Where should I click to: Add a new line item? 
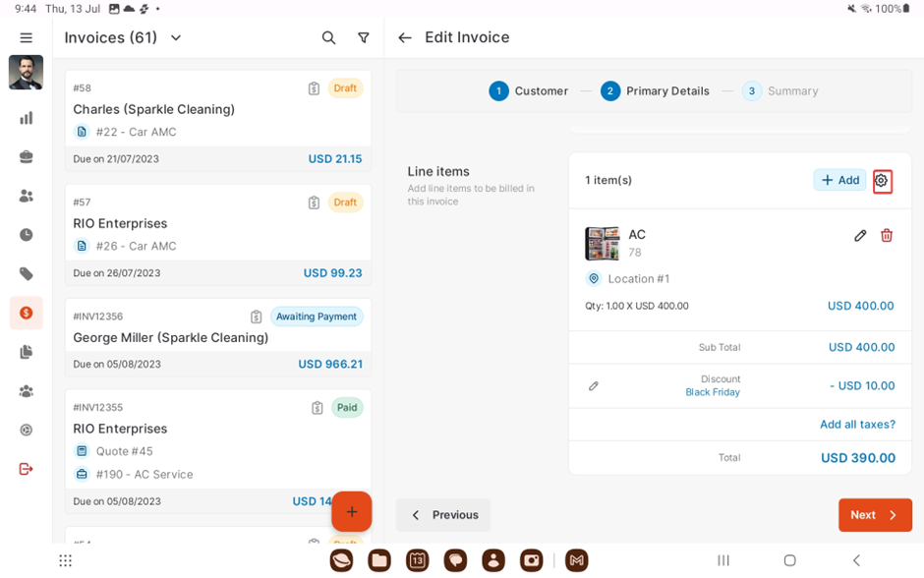(839, 180)
